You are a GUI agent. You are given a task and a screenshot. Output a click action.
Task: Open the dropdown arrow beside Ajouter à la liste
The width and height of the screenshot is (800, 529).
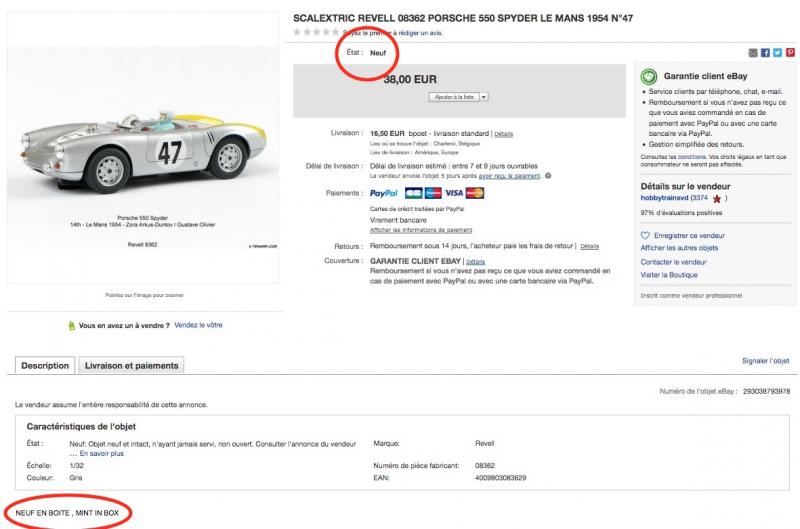tap(484, 97)
